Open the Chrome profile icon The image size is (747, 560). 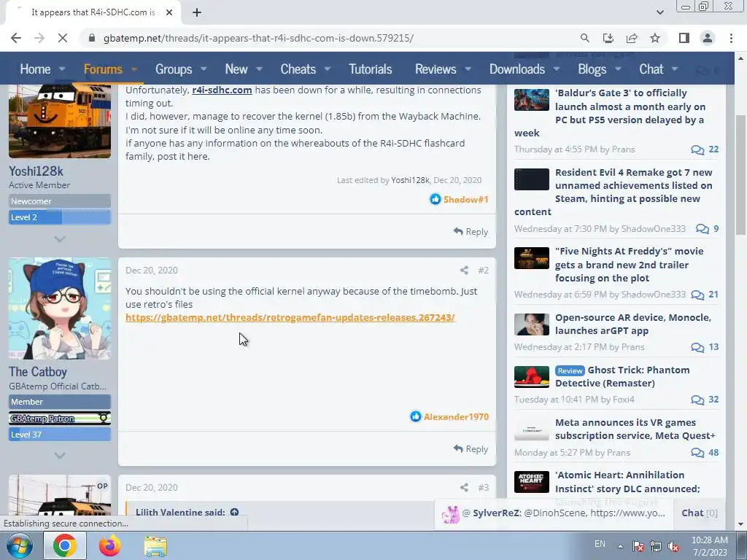coord(708,38)
